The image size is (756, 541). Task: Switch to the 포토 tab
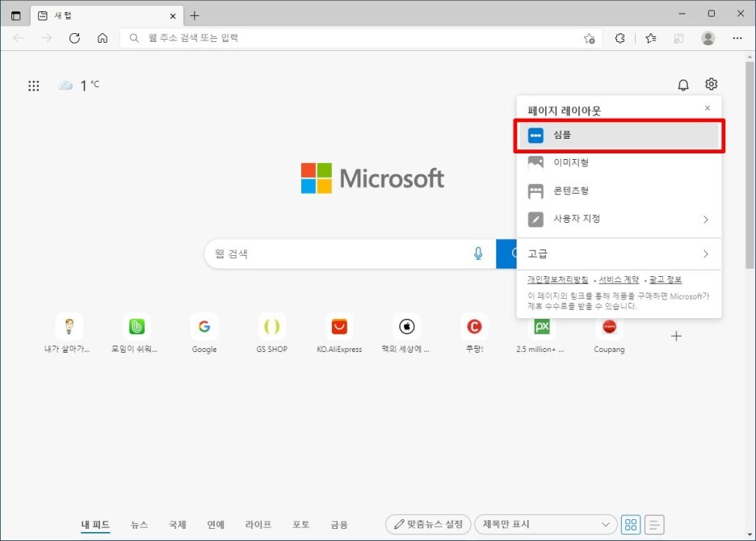click(x=300, y=525)
